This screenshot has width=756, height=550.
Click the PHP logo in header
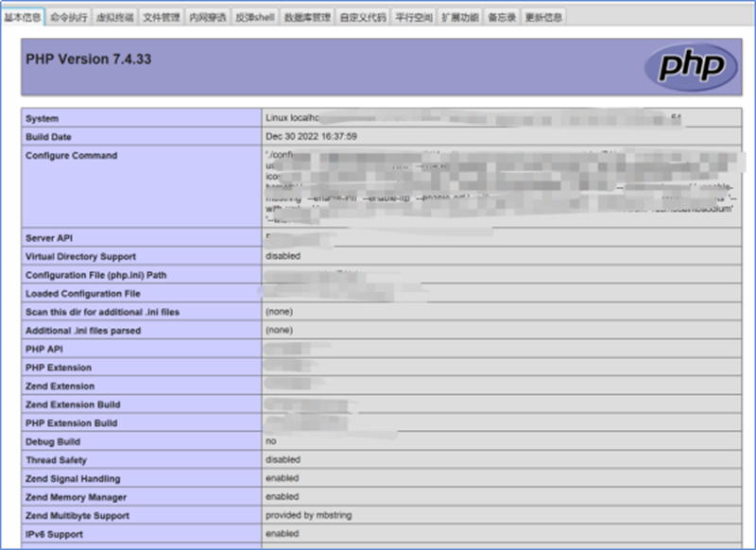691,65
